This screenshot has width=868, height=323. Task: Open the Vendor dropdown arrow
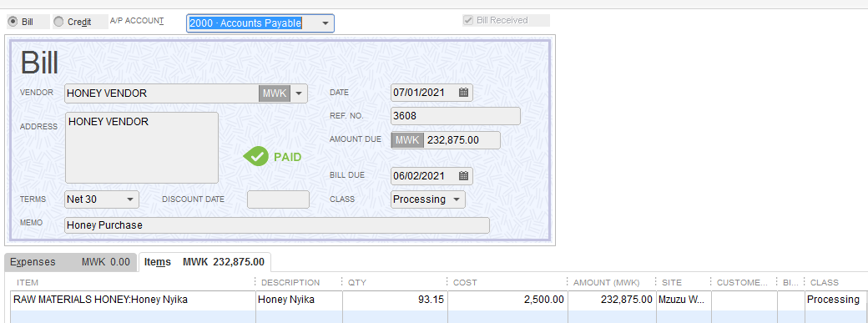299,93
